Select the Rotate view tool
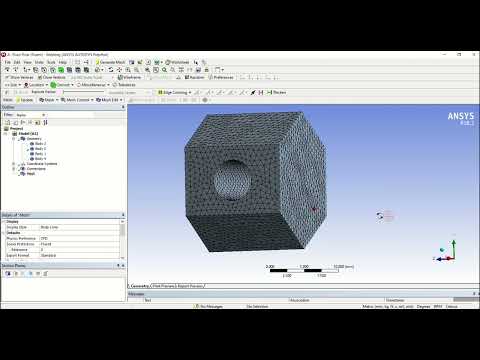The width and height of the screenshot is (480, 360). pos(111,70)
